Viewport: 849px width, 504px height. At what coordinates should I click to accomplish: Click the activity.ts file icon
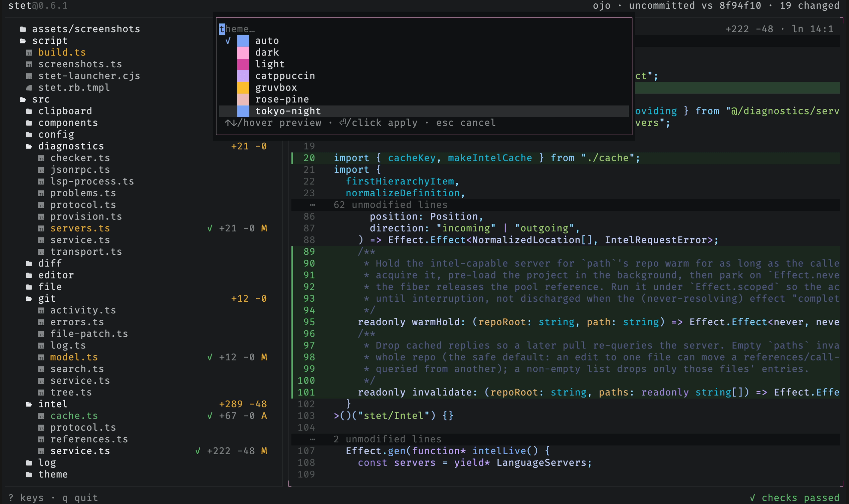click(41, 311)
